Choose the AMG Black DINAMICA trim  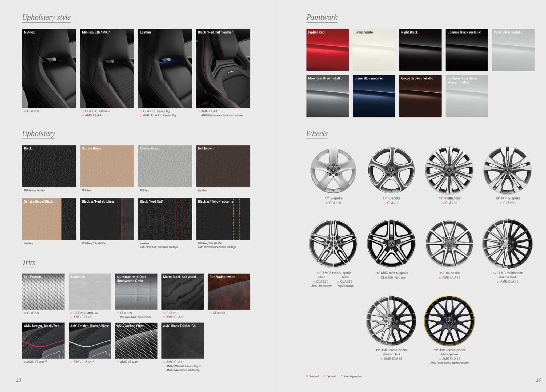pyautogui.click(x=182, y=341)
